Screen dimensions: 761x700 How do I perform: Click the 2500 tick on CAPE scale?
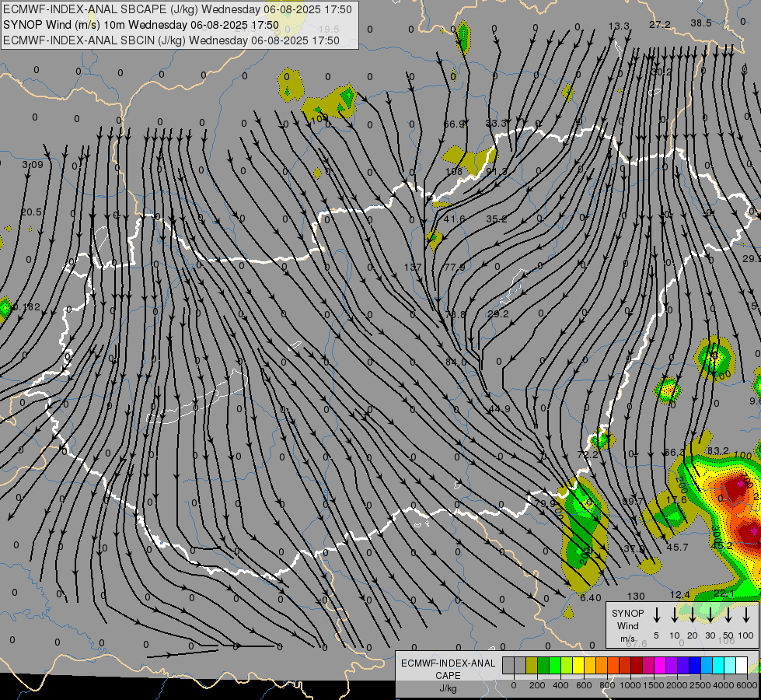(x=700, y=685)
